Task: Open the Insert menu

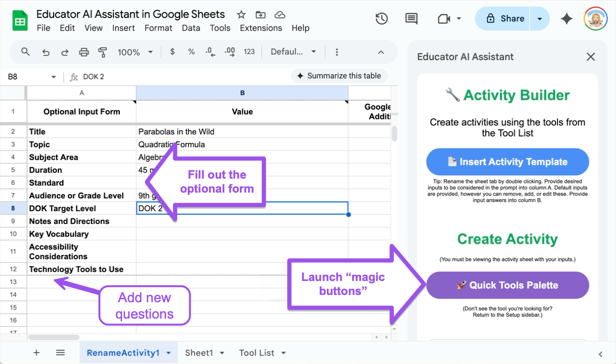Action: [x=124, y=28]
